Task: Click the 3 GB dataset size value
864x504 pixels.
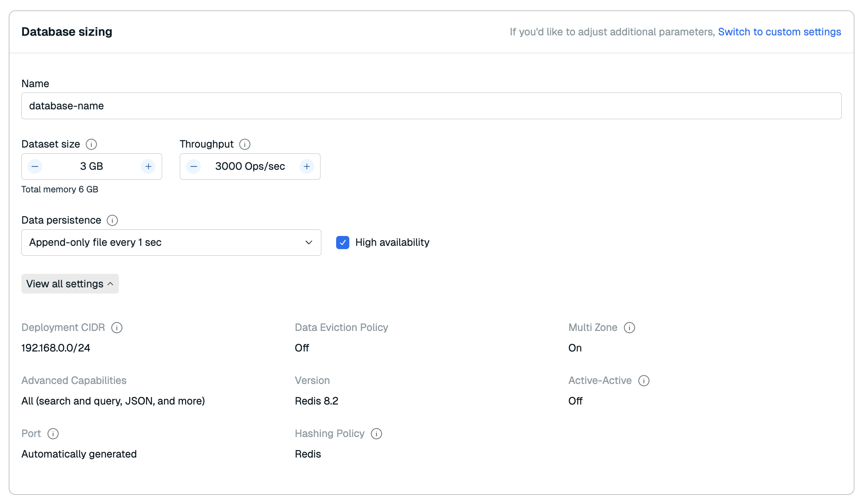Action: pyautogui.click(x=91, y=166)
